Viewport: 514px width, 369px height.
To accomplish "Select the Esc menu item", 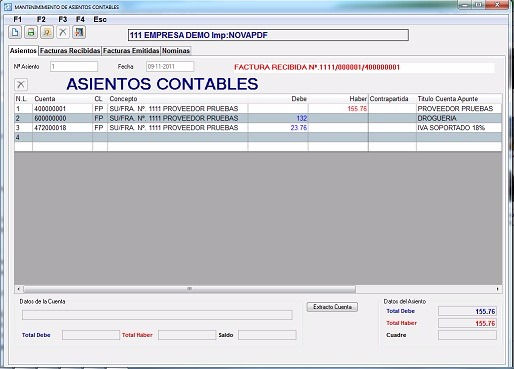I will pyautogui.click(x=100, y=19).
